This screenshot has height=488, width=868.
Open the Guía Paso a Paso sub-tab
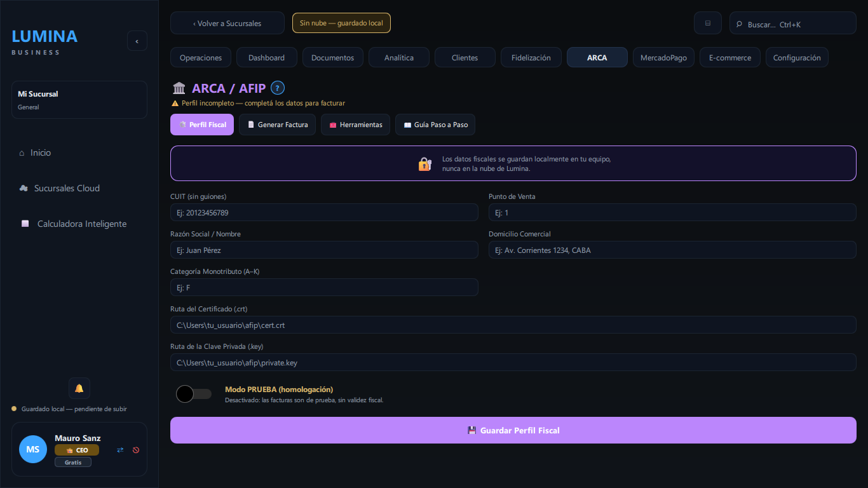[x=435, y=125]
